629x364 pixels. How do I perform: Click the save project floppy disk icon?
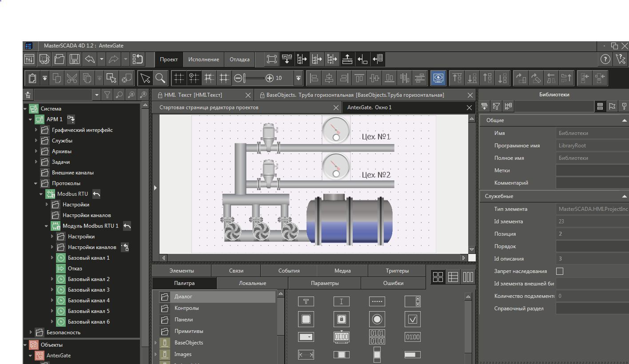click(75, 59)
